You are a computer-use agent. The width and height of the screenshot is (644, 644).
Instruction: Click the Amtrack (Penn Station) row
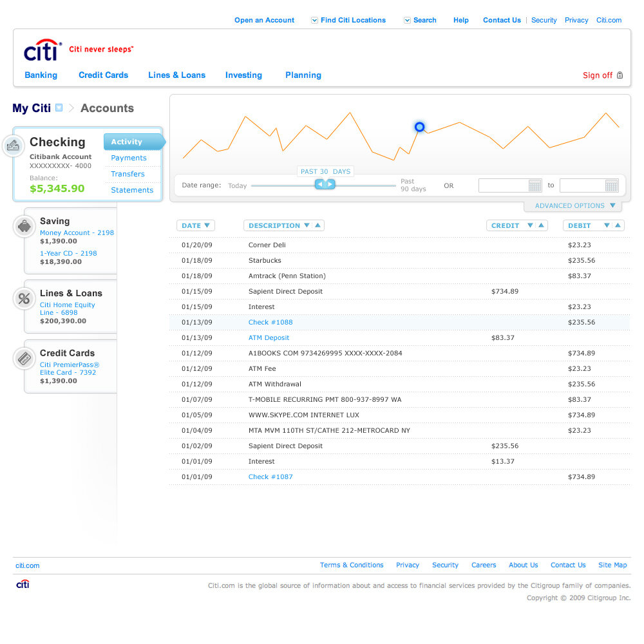(399, 276)
